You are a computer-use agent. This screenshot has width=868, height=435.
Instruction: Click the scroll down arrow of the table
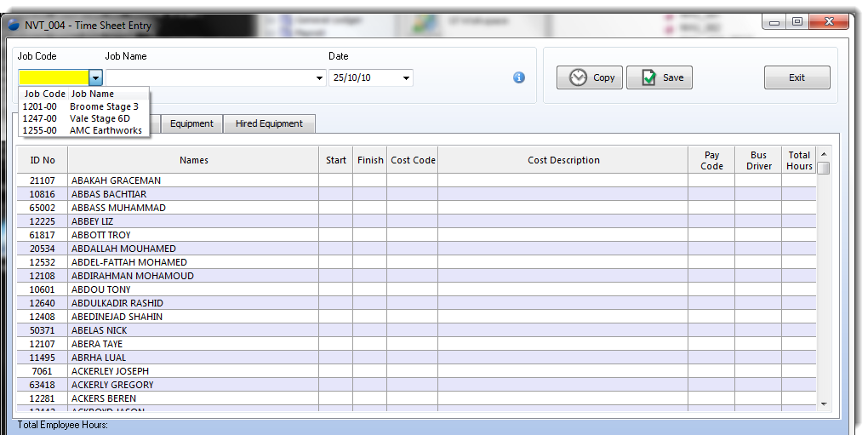point(824,404)
